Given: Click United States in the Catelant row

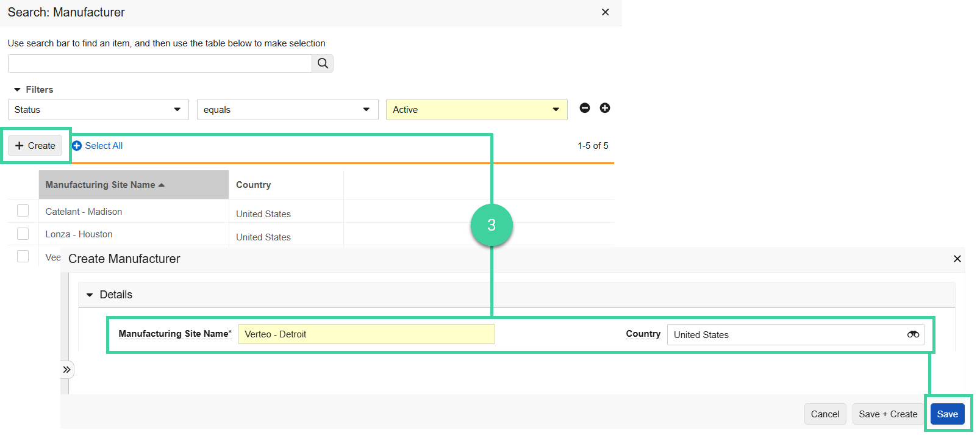Looking at the screenshot, I should [x=263, y=214].
